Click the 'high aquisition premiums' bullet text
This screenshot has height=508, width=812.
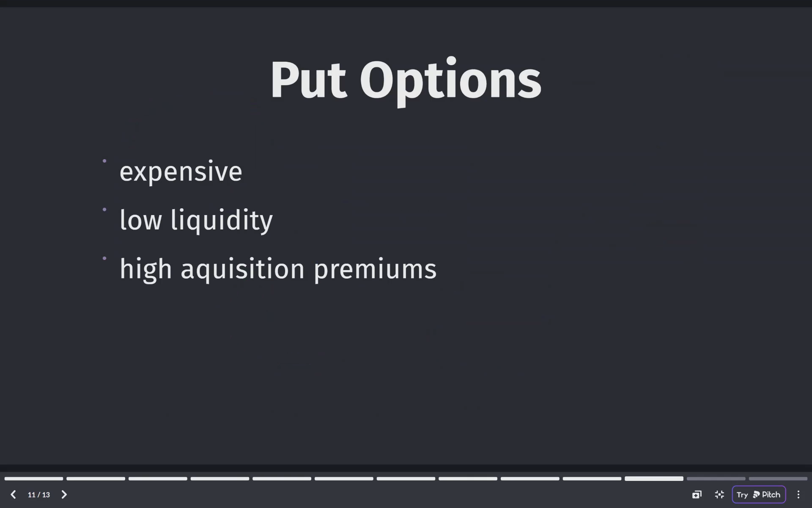[x=278, y=269]
